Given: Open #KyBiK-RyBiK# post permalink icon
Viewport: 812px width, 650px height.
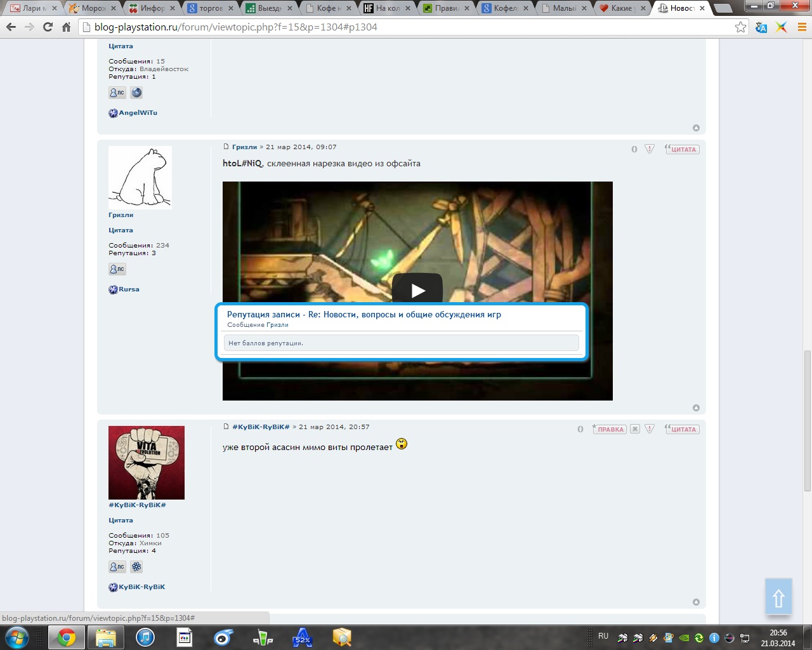Looking at the screenshot, I should pos(226,427).
